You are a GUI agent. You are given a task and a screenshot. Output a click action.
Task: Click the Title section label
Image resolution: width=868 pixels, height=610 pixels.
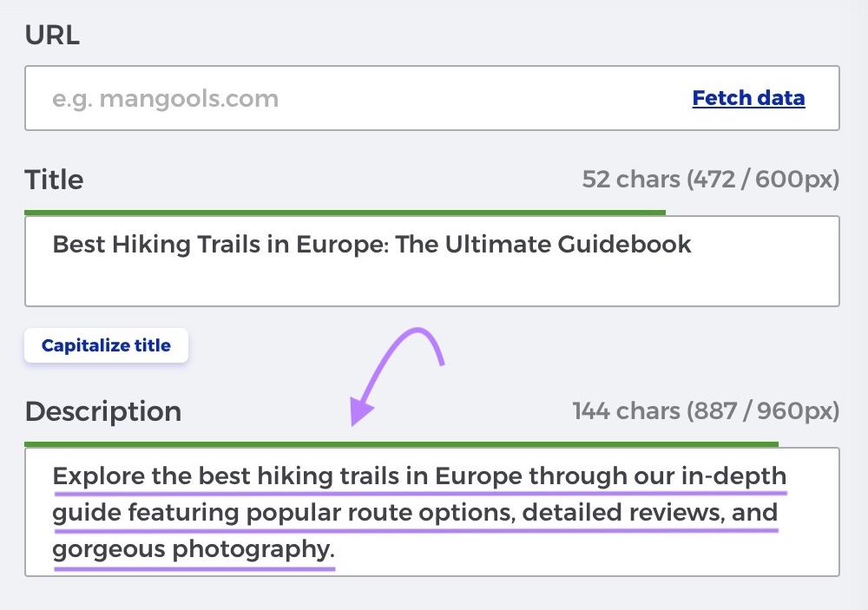pyautogui.click(x=54, y=179)
